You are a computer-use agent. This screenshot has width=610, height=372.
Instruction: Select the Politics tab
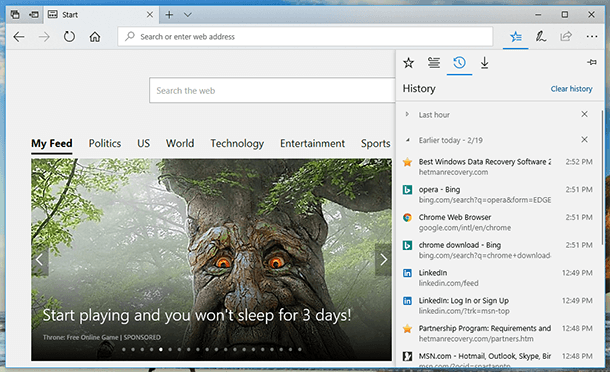(x=105, y=144)
